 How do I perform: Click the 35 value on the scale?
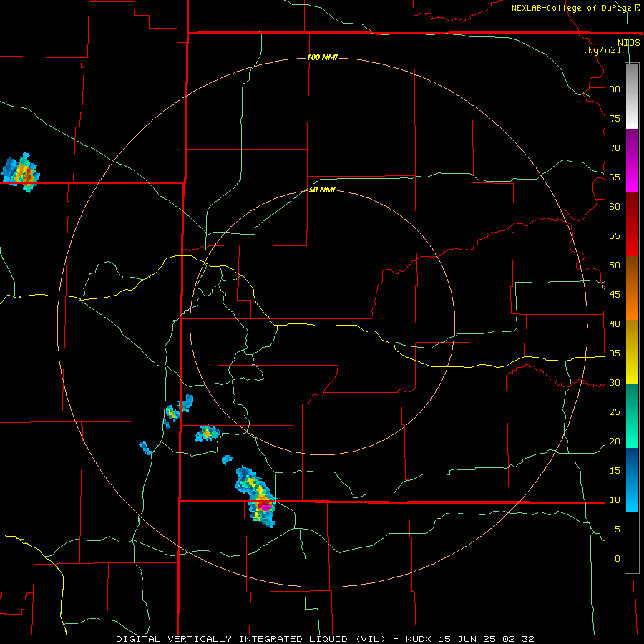pyautogui.click(x=615, y=353)
